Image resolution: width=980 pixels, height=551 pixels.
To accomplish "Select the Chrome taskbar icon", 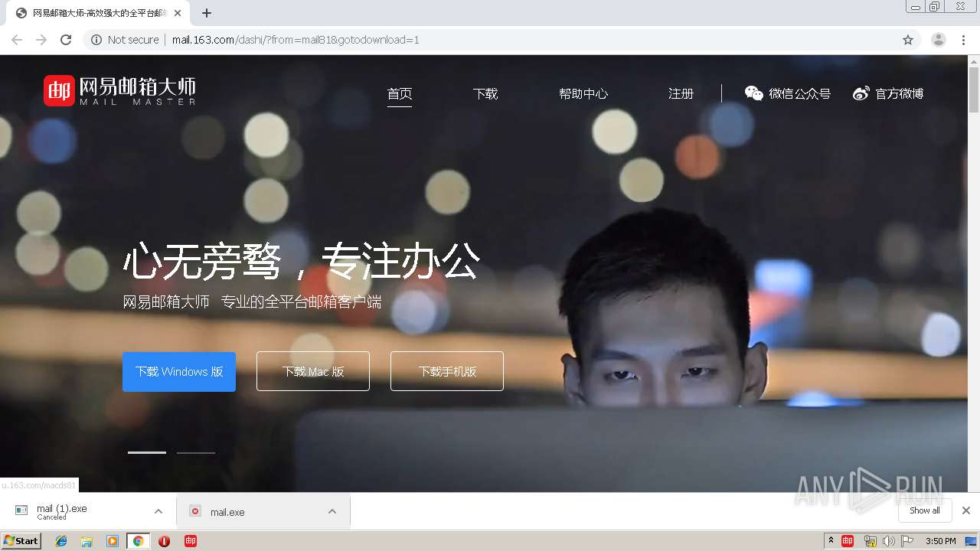I will (x=138, y=541).
